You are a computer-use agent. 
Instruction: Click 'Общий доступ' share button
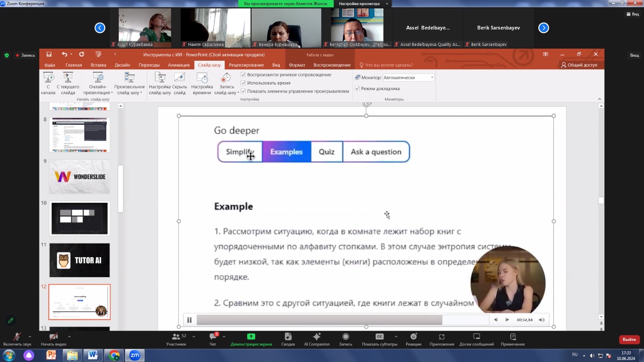579,65
